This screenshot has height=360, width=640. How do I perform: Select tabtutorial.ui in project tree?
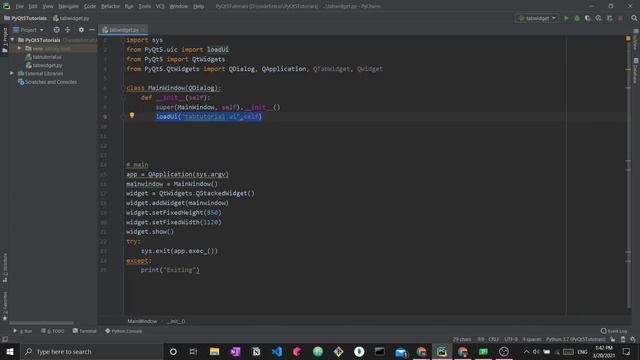(44, 57)
